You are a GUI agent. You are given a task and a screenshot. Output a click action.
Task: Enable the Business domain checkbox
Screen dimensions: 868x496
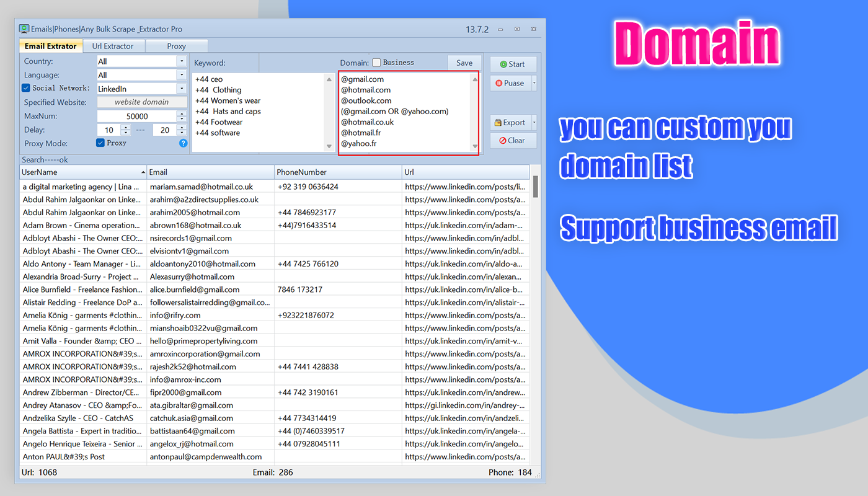(x=376, y=63)
